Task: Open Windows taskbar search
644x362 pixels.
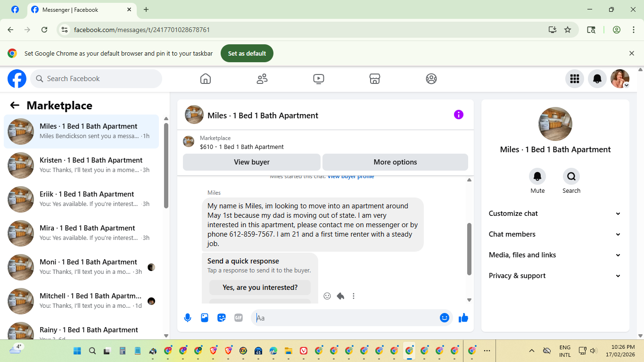Action: coord(92,351)
